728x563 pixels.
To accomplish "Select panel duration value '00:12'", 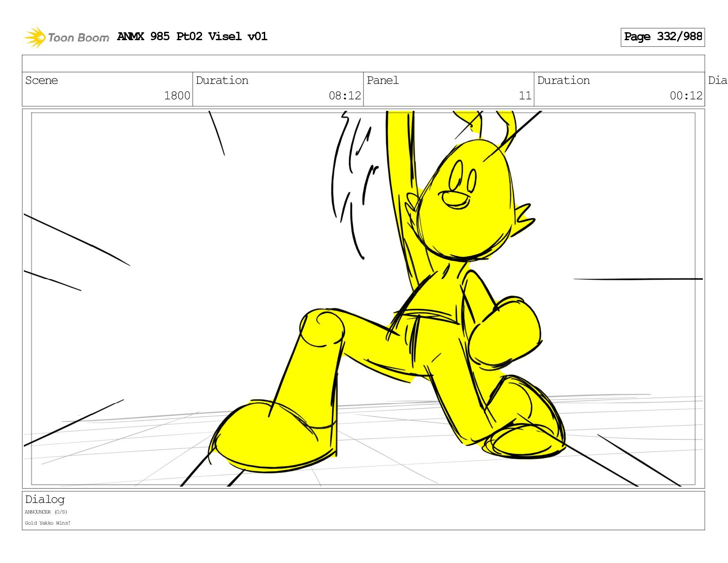I will (x=686, y=96).
